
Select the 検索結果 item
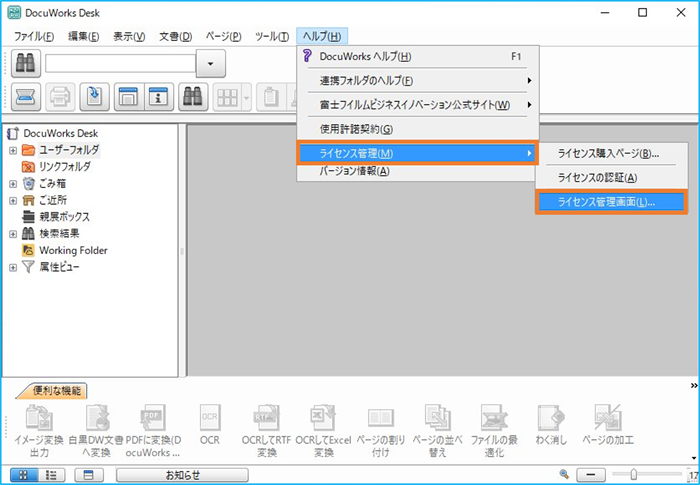tap(59, 234)
